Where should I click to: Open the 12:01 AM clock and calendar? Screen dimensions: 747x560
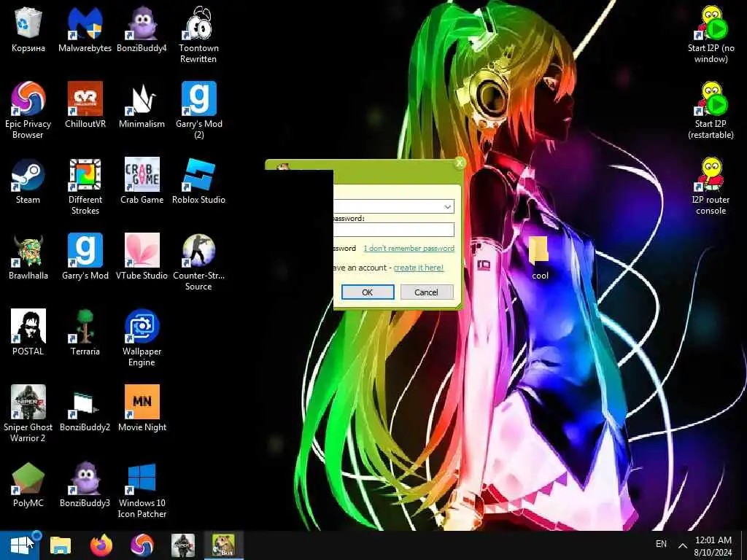coord(713,545)
